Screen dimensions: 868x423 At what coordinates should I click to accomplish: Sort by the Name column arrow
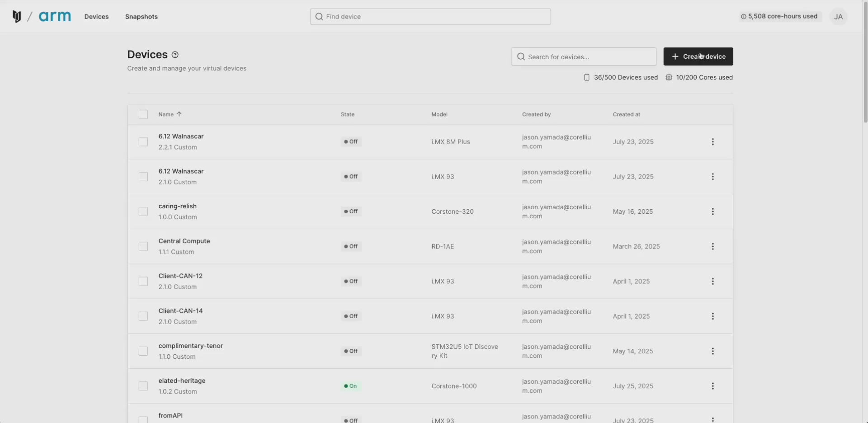click(179, 114)
